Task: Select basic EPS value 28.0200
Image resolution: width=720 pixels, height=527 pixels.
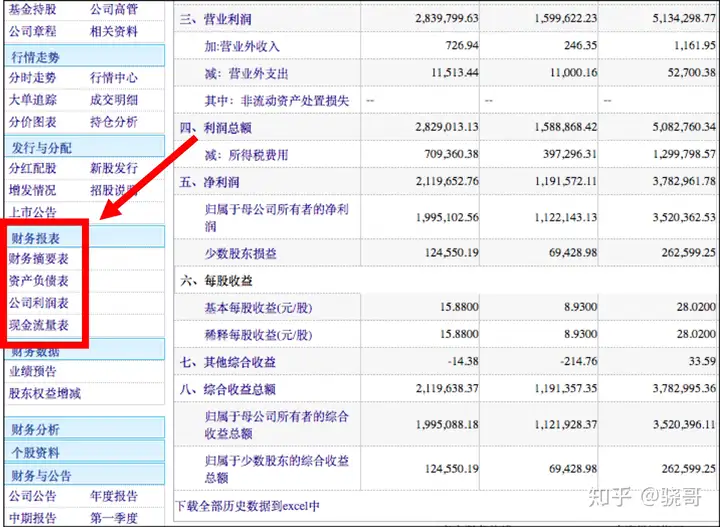Action: coord(696,307)
